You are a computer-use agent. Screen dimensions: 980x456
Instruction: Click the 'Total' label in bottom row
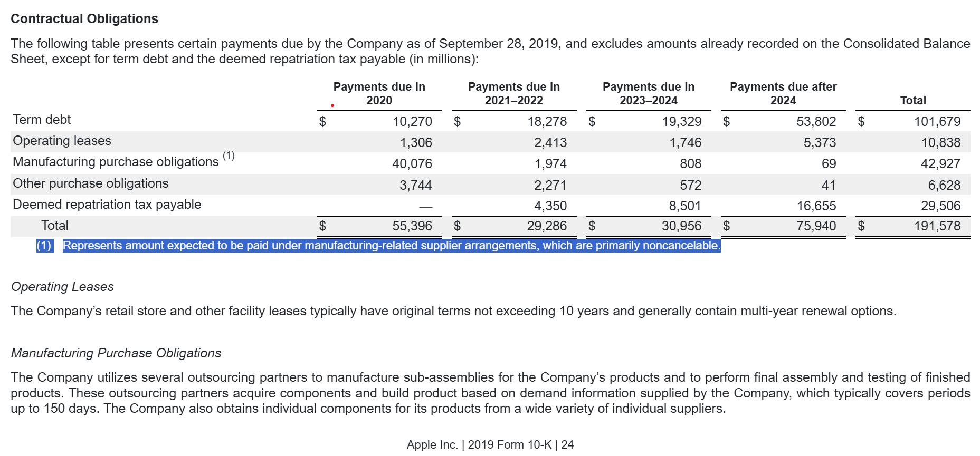[55, 226]
